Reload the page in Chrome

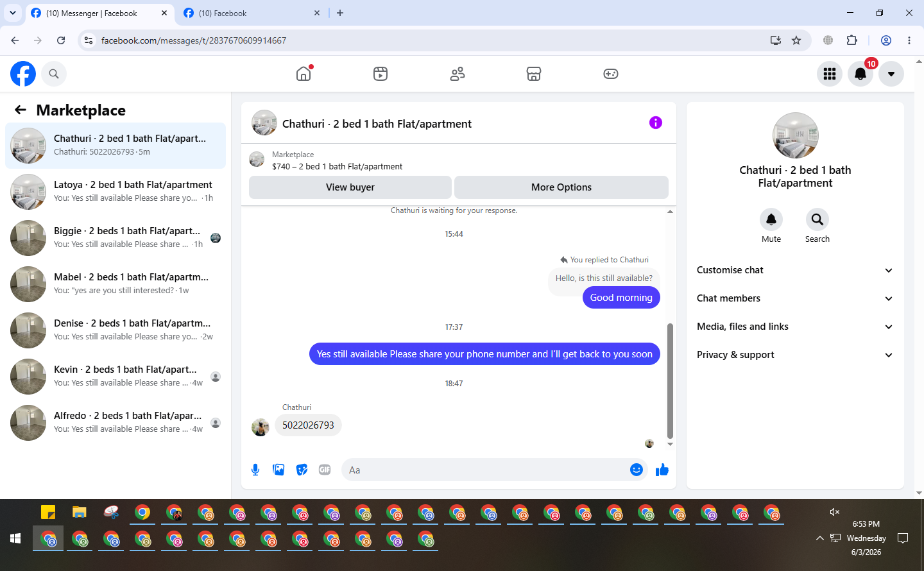pos(61,40)
